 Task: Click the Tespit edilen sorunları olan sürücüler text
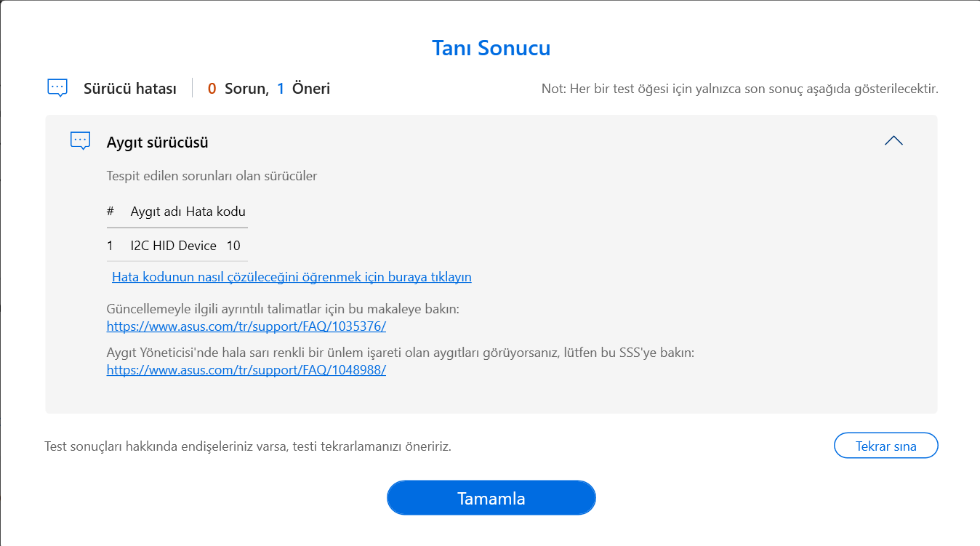pyautogui.click(x=212, y=175)
